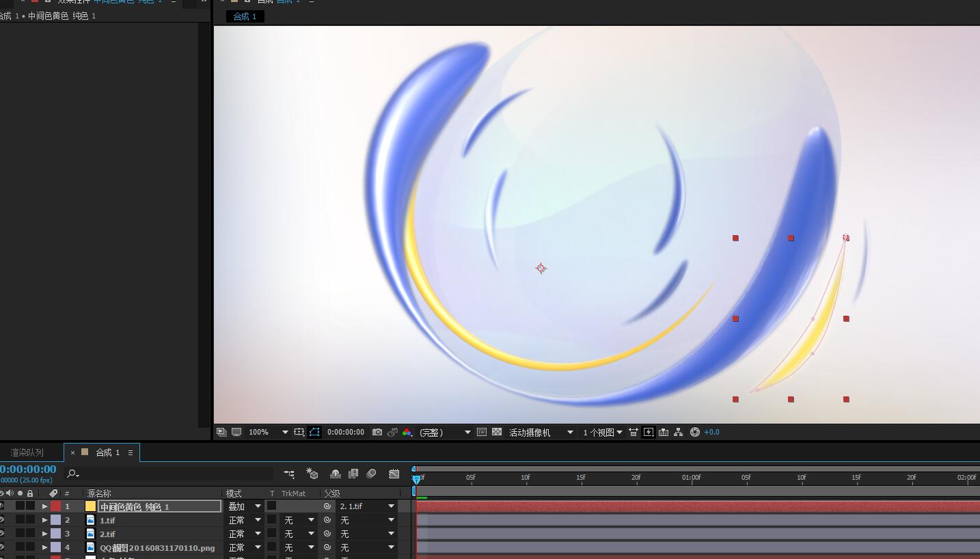Viewport: 980px width, 559px height.
Task: Toggle the transparency grid icon
Action: 497,432
